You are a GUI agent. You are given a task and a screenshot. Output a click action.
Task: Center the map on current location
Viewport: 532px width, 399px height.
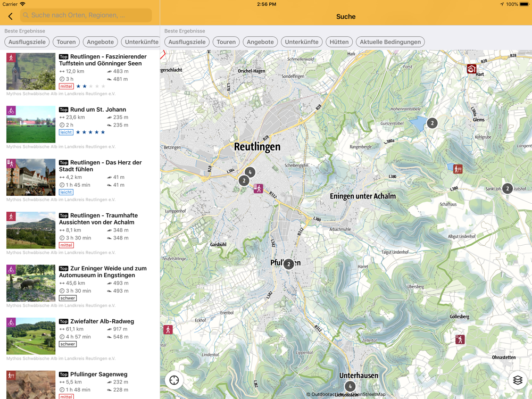[x=174, y=380]
